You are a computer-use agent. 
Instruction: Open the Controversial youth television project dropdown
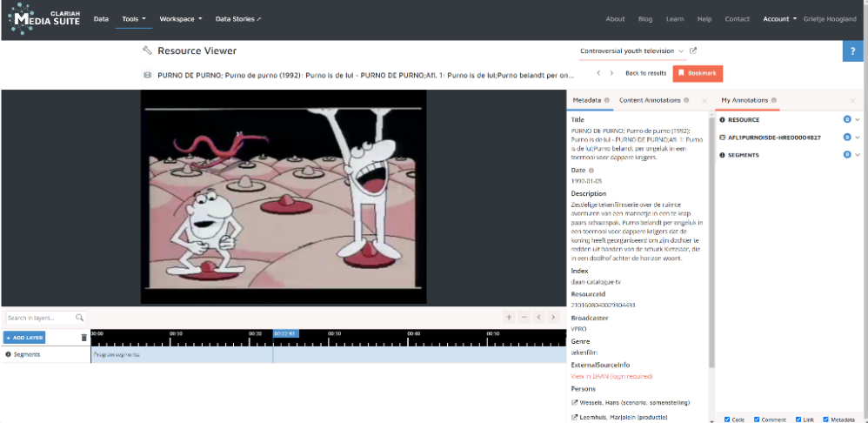(x=632, y=51)
